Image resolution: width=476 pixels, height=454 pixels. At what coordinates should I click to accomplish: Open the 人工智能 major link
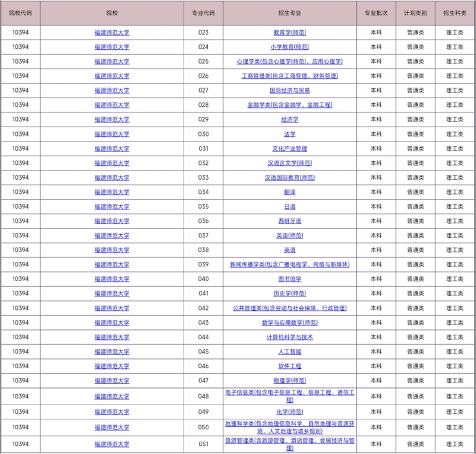[289, 351]
